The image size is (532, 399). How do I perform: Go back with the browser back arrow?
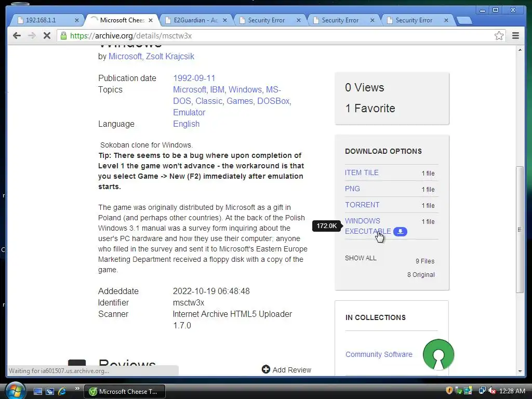[17, 36]
